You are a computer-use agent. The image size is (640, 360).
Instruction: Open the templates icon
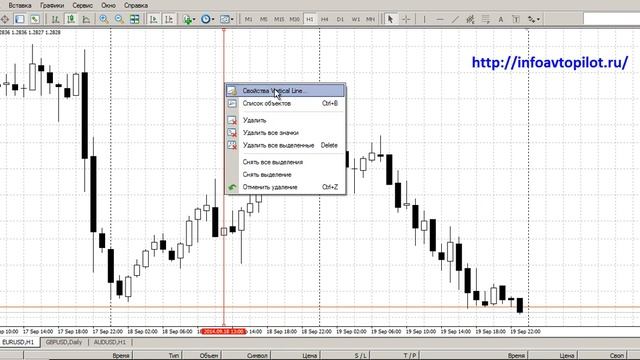(x=224, y=19)
